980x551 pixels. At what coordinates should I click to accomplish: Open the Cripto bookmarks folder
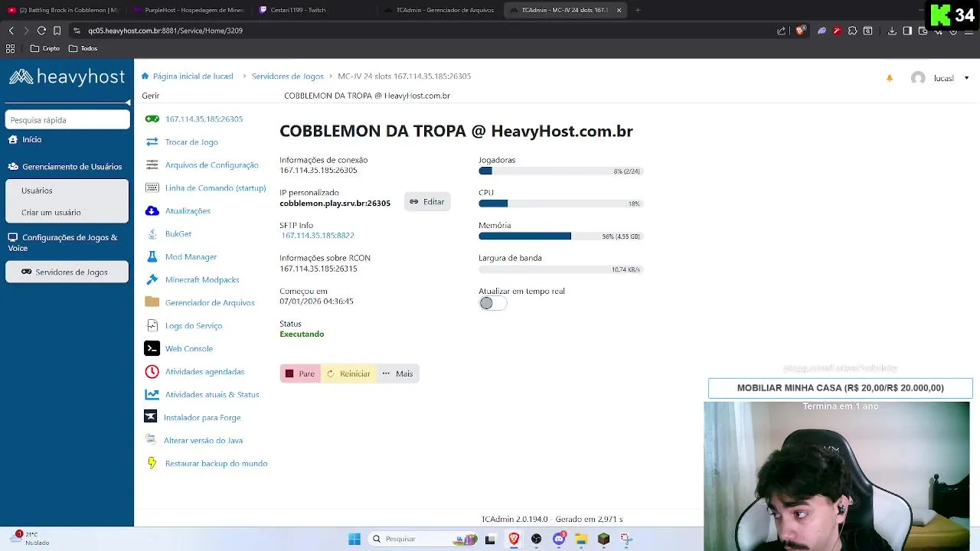(45, 48)
